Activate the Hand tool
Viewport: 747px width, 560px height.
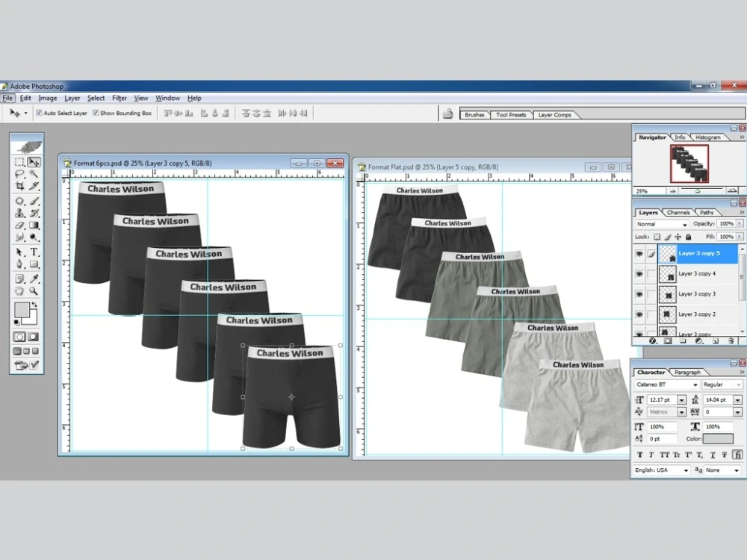point(19,290)
